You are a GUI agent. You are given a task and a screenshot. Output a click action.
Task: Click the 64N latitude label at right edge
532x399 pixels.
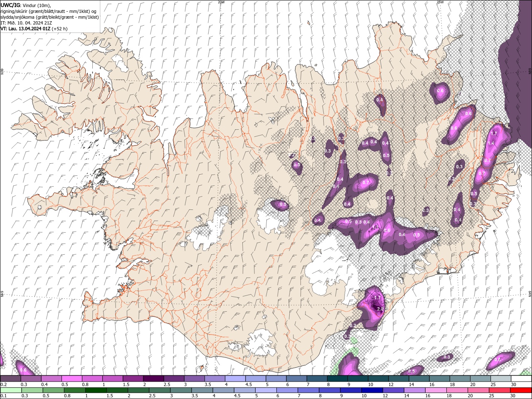tap(530, 294)
